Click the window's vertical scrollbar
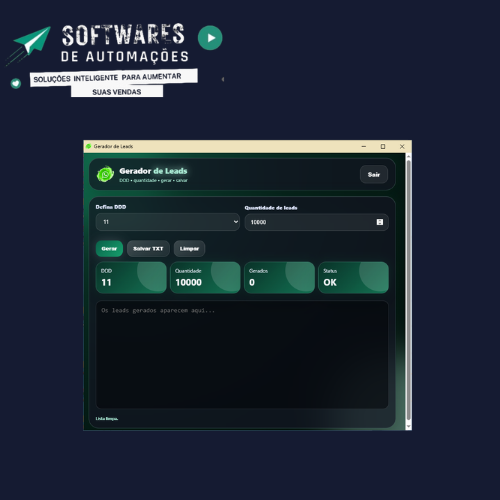This screenshot has height=500, width=500. click(409, 292)
